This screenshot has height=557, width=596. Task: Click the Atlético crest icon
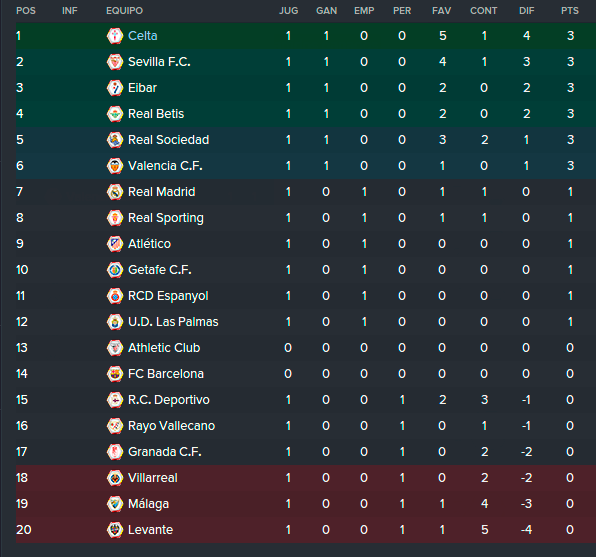[115, 244]
